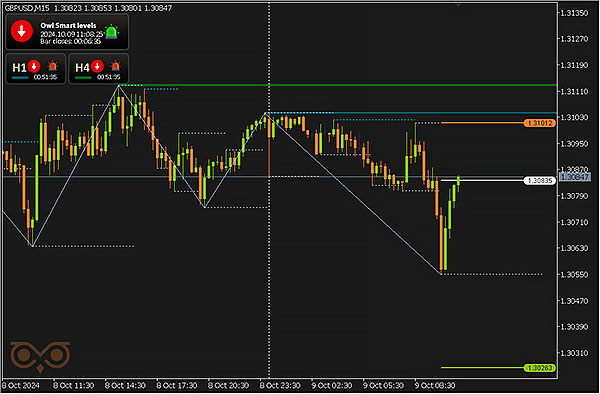Image resolution: width=600 pixels, height=394 pixels.
Task: Click the 1.31270 price axis value
Action: [574, 39]
